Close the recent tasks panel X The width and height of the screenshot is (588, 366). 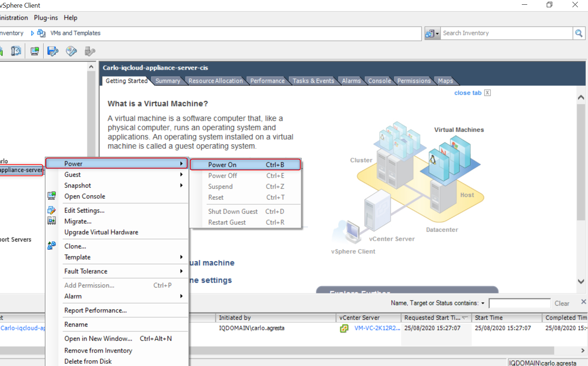583,302
